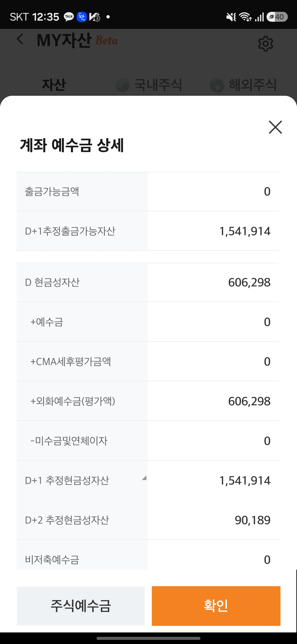The width and height of the screenshot is (297, 644).
Task: Tap the 해외주식 globe icon
Action: (217, 85)
